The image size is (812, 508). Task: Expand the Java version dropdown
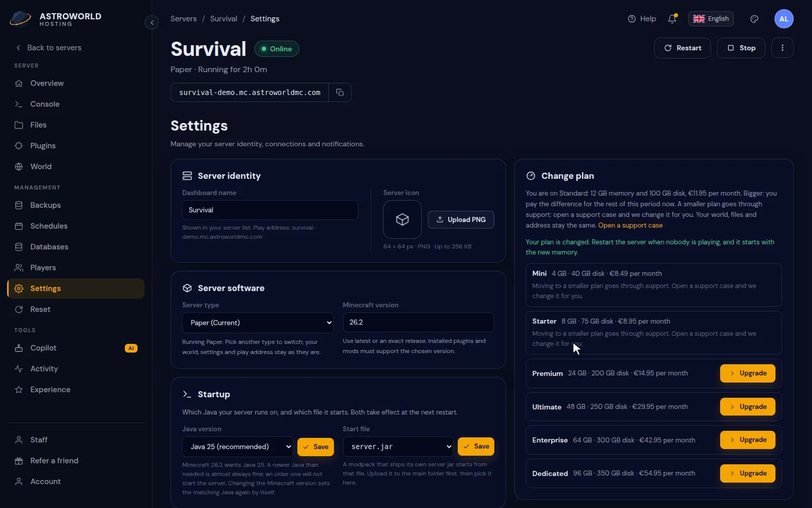[x=238, y=447]
